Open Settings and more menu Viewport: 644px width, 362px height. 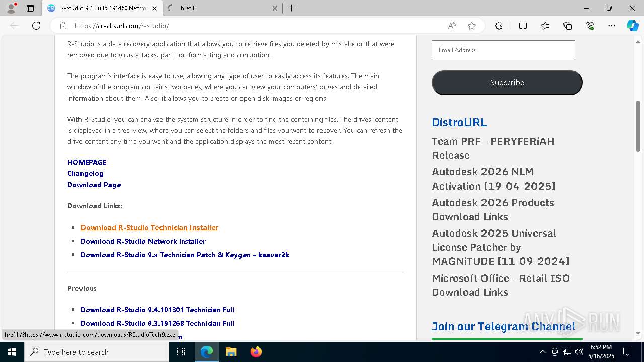612,26
